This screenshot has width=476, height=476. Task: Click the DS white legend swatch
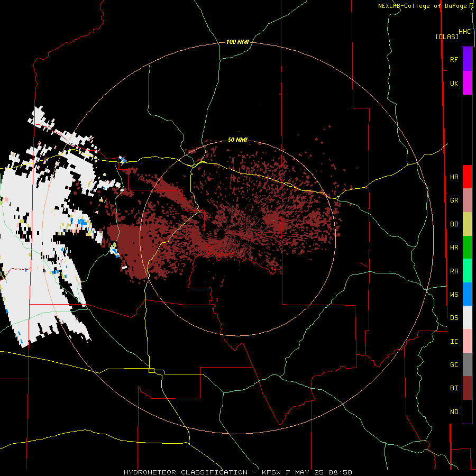[x=467, y=317]
